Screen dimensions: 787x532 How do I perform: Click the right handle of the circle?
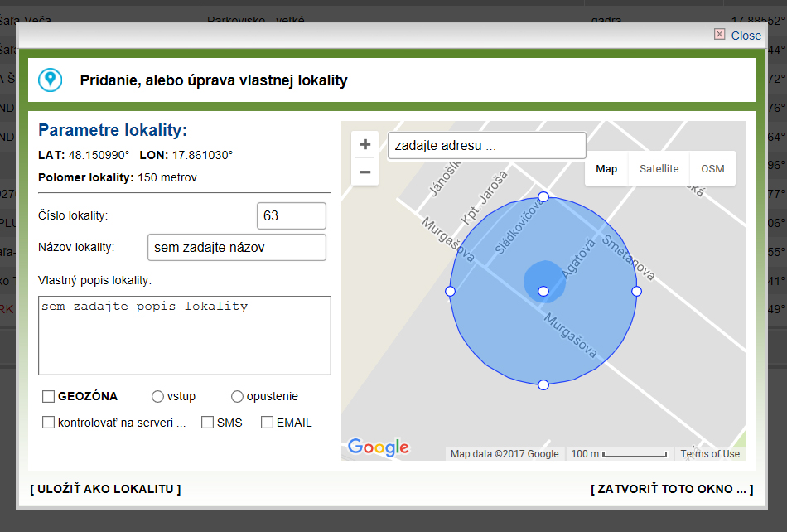pyautogui.click(x=636, y=291)
